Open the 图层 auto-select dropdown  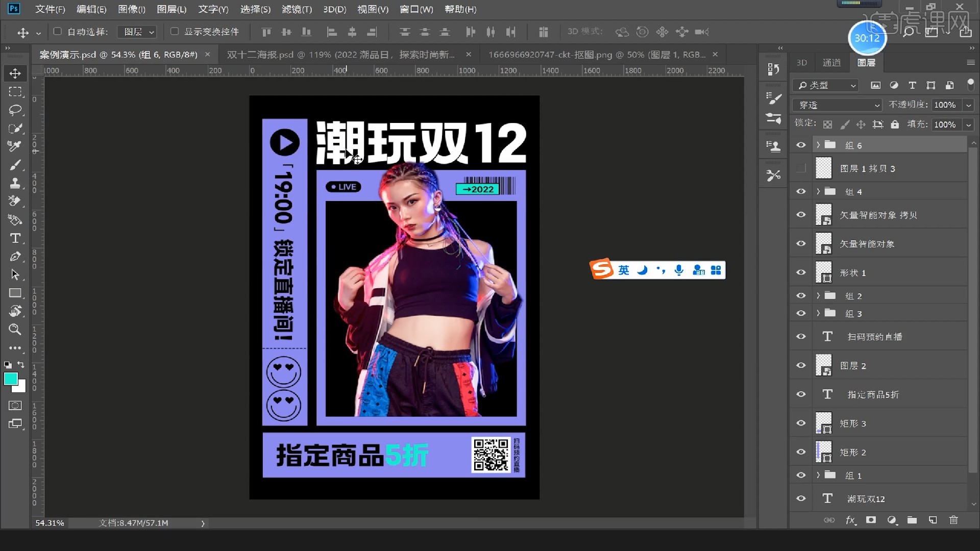coord(137,32)
